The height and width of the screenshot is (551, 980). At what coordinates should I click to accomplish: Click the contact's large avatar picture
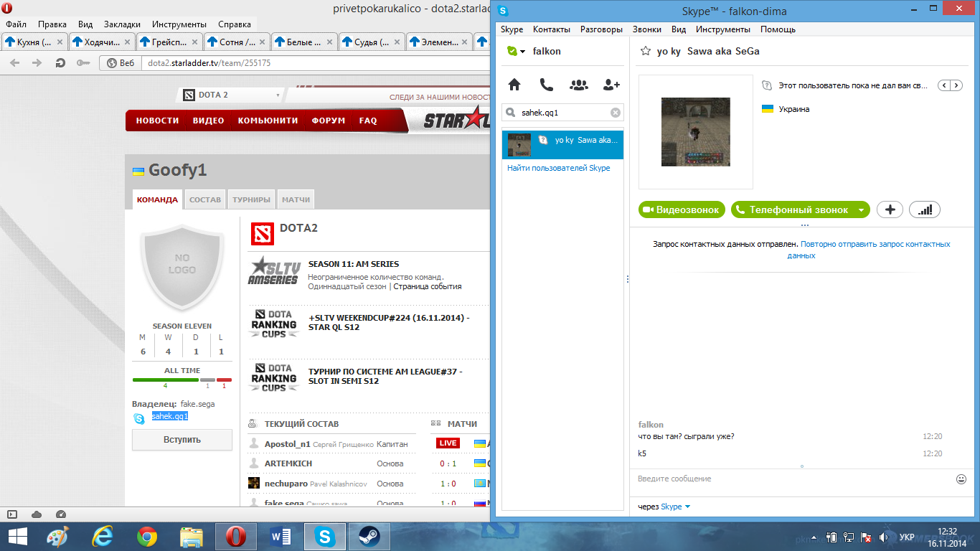(x=695, y=132)
